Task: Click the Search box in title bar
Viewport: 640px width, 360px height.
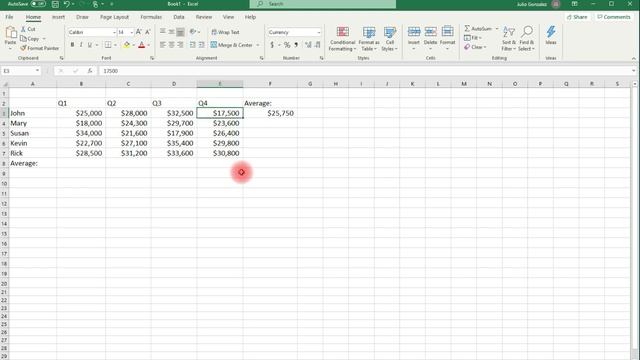Action: [x=322, y=4]
